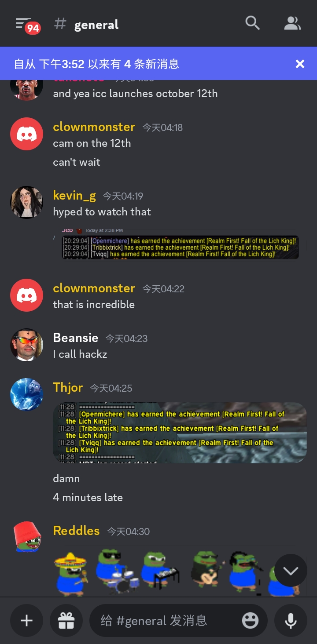This screenshot has height=644, width=317.
Task: Tap the microphone voice message button
Action: (x=291, y=620)
